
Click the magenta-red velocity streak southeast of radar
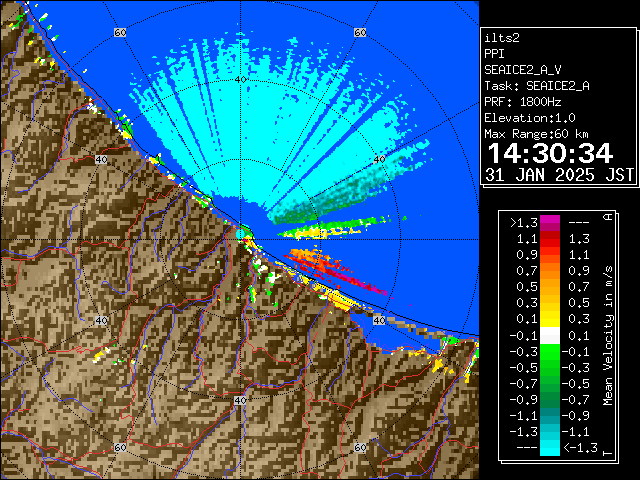pyautogui.click(x=337, y=270)
